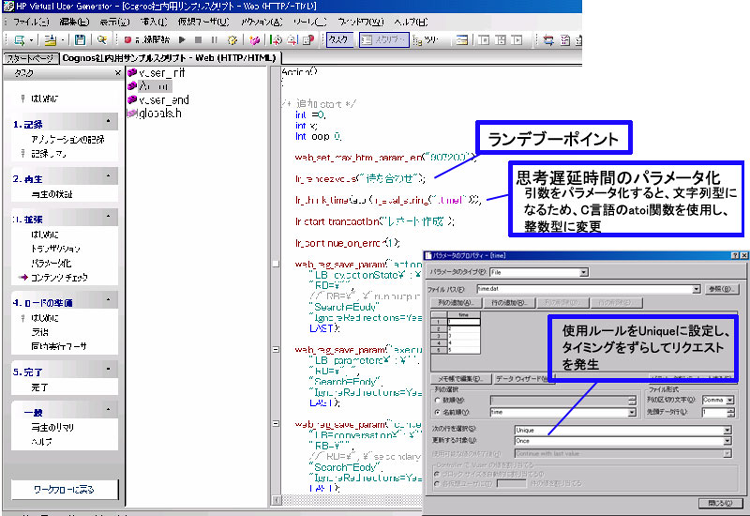750x516 pixels.
Task: Select vuser_init in the script tree
Action: (156, 73)
